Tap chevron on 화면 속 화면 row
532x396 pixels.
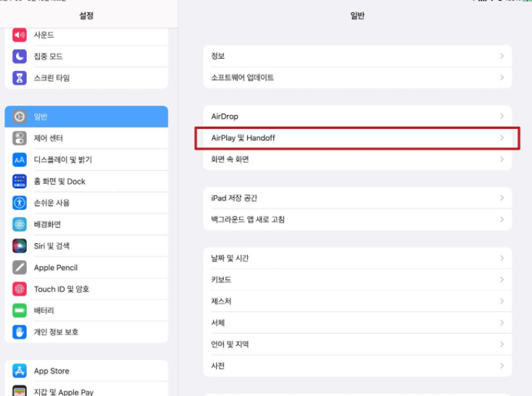pos(502,159)
